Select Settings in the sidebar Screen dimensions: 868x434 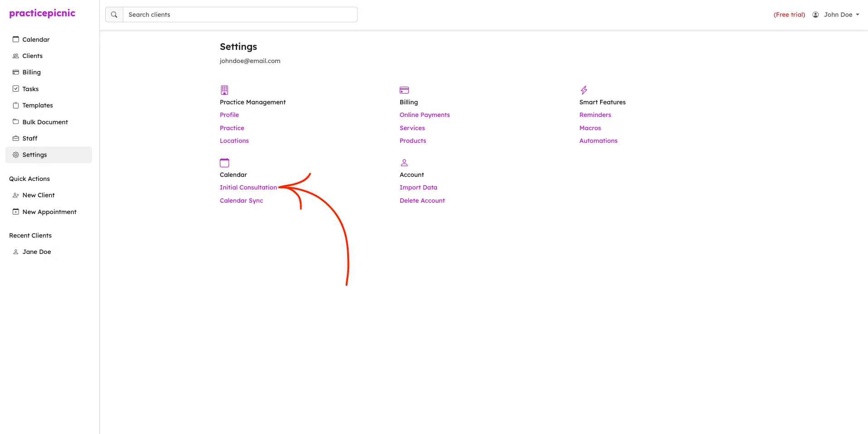click(x=48, y=155)
